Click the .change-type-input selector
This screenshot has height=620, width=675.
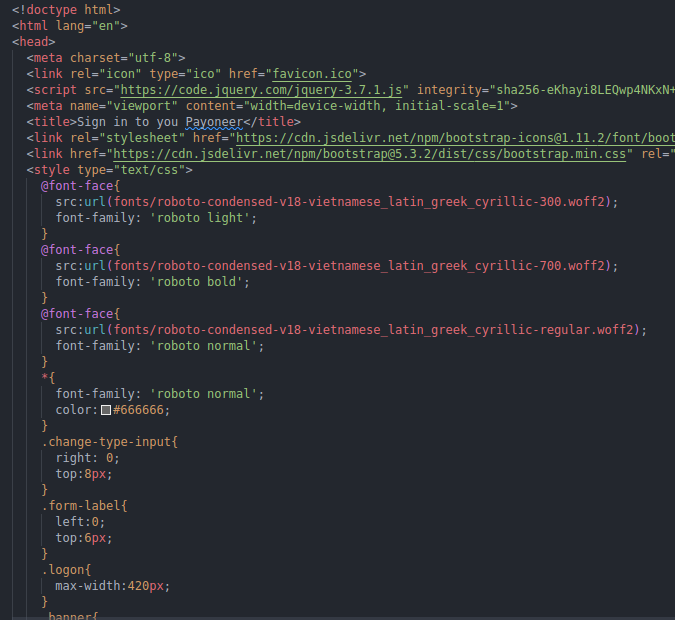pos(109,442)
